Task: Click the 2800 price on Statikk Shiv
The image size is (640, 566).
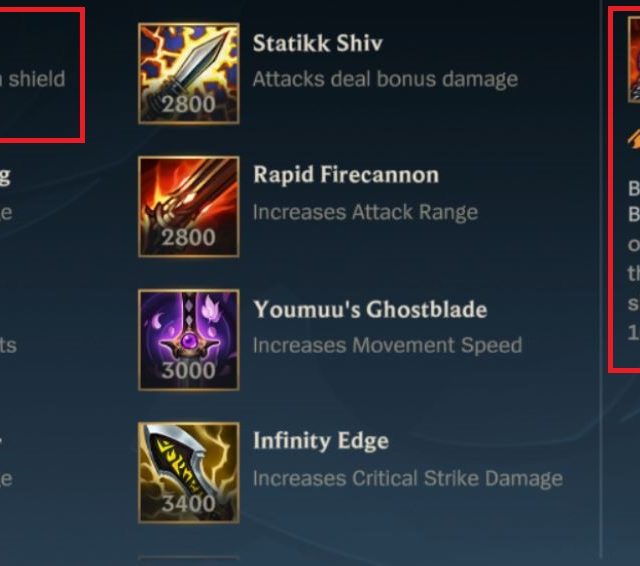Action: (x=189, y=104)
